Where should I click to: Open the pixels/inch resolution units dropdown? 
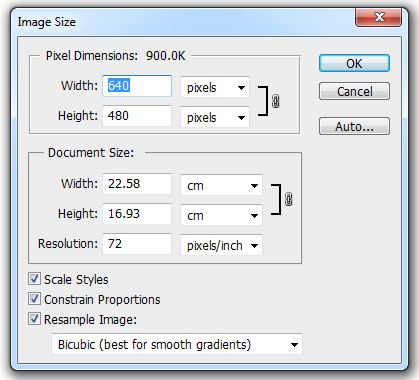(x=221, y=245)
